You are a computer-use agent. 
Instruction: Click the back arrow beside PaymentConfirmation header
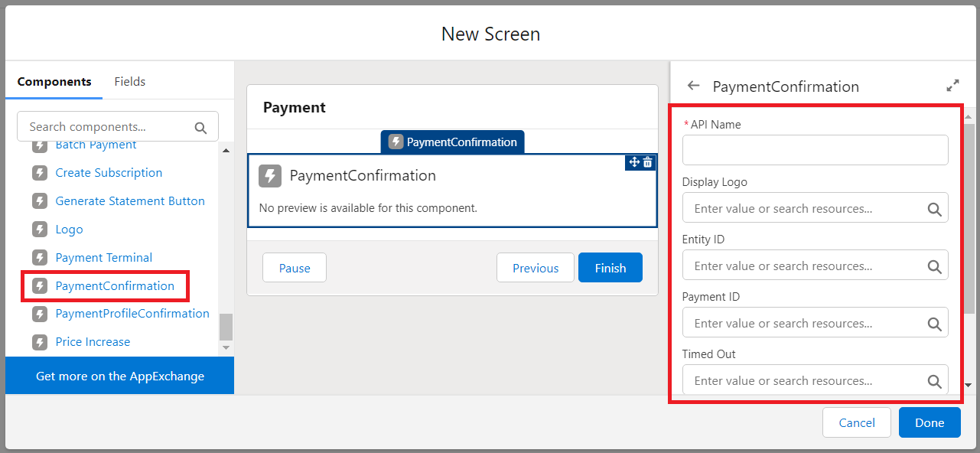point(693,86)
